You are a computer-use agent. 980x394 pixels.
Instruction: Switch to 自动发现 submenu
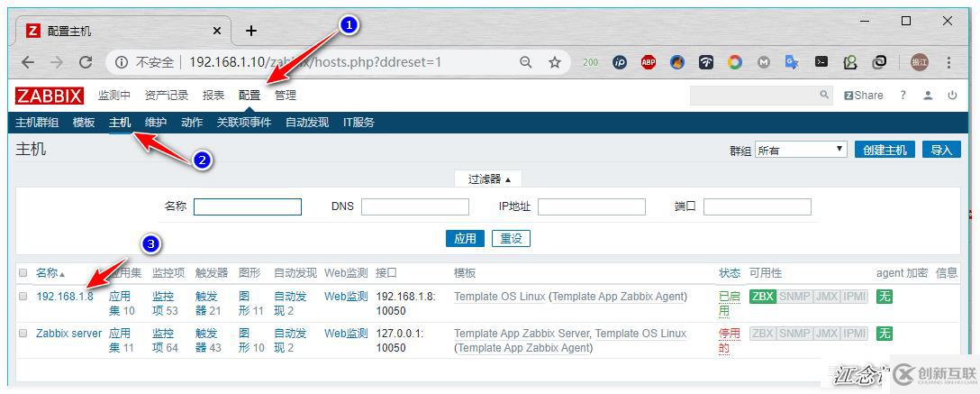pyautogui.click(x=307, y=123)
